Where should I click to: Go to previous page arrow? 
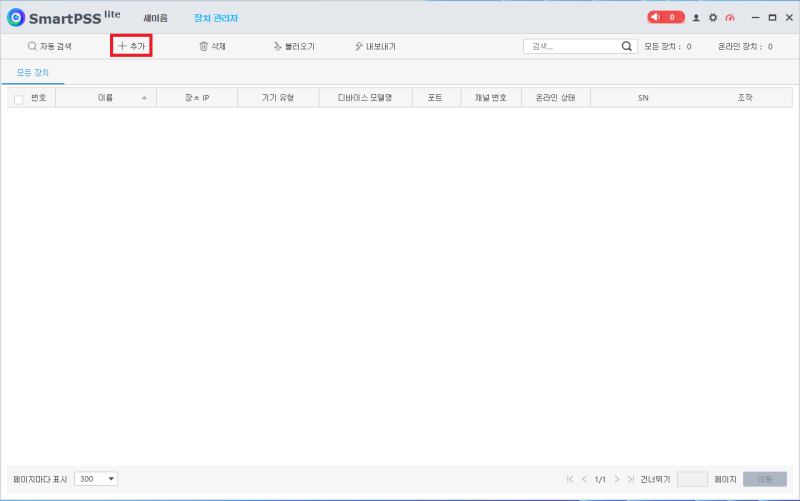pyautogui.click(x=584, y=479)
